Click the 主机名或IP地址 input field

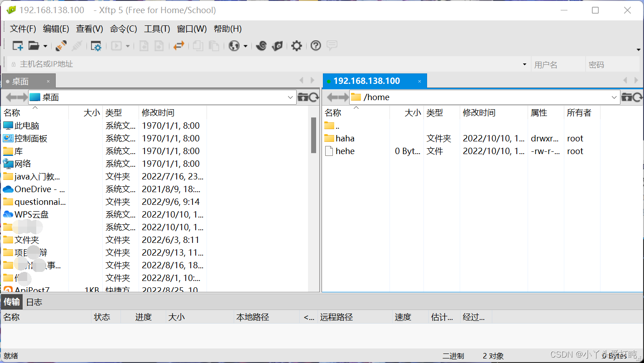point(269,64)
